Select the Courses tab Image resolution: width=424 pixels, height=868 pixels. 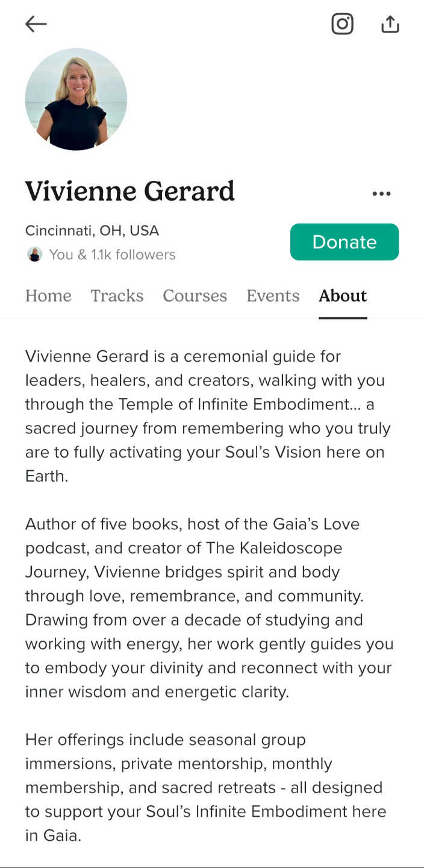(x=195, y=295)
